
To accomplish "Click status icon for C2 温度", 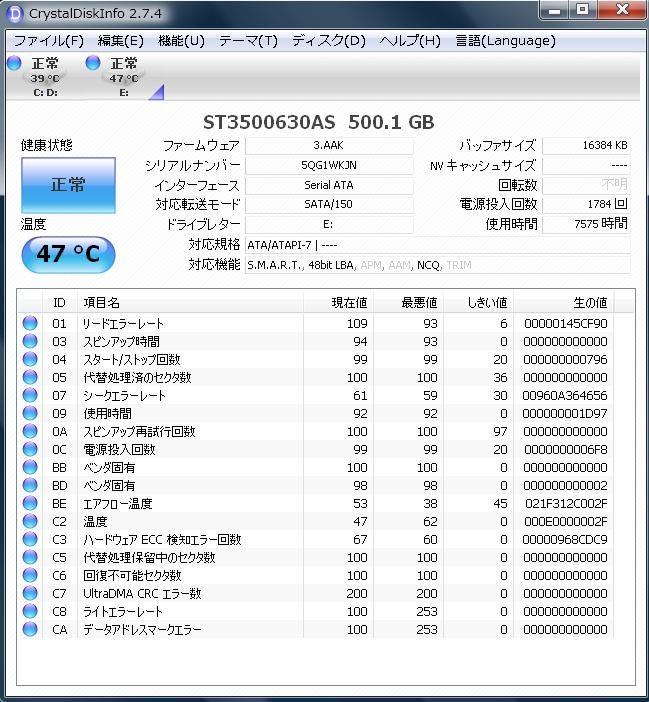I will (30, 521).
